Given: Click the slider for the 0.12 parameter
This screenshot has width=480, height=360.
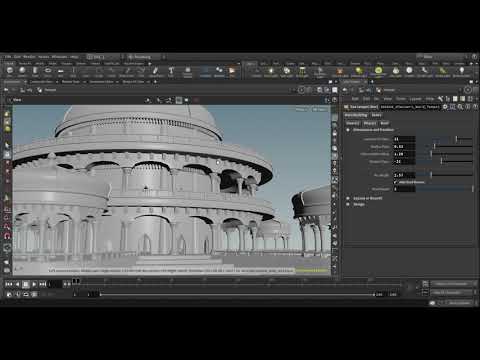Looking at the screenshot, I should pos(445,146).
